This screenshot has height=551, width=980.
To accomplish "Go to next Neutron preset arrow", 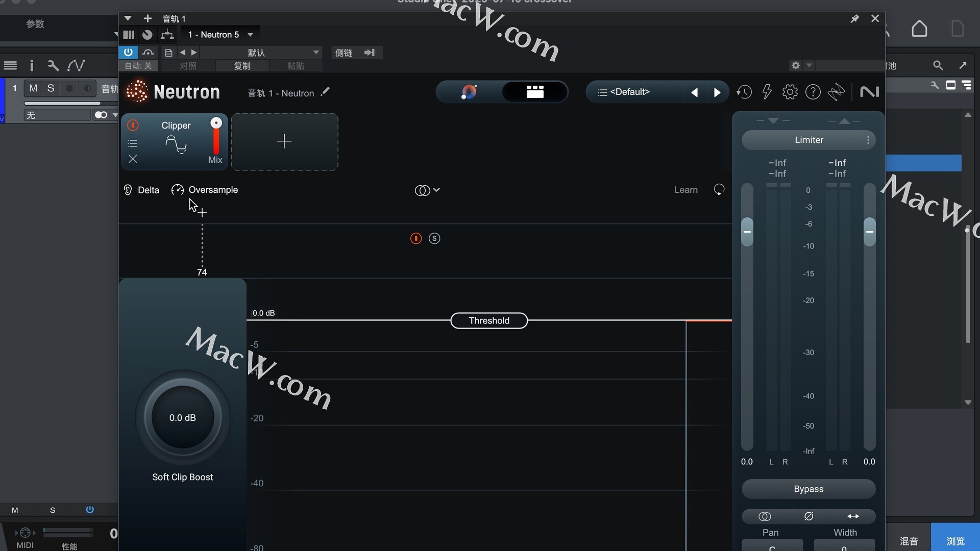I will click(x=717, y=92).
